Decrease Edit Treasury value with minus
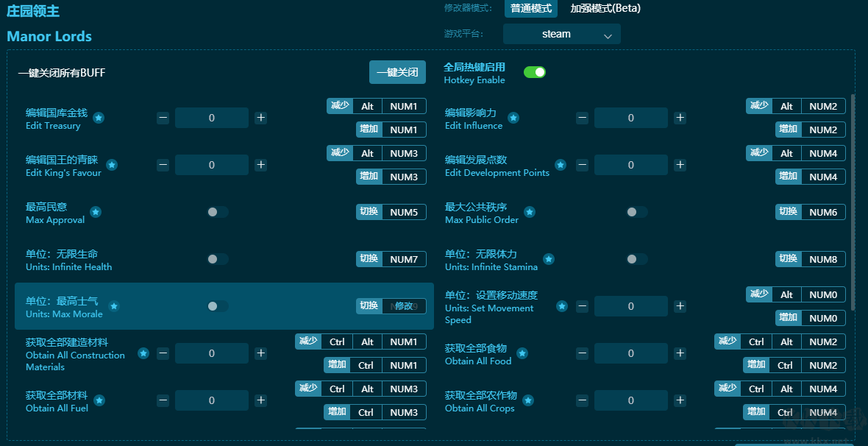868x446 pixels. [163, 118]
